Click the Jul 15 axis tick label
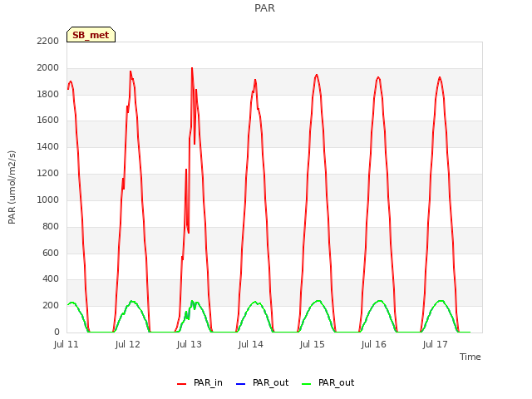532x399 pixels. [313, 345]
